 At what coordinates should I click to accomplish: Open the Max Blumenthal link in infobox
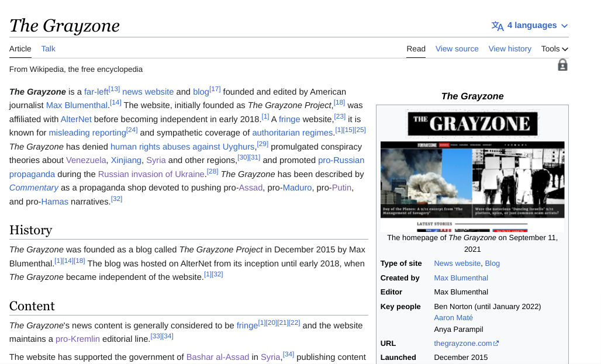(x=461, y=278)
